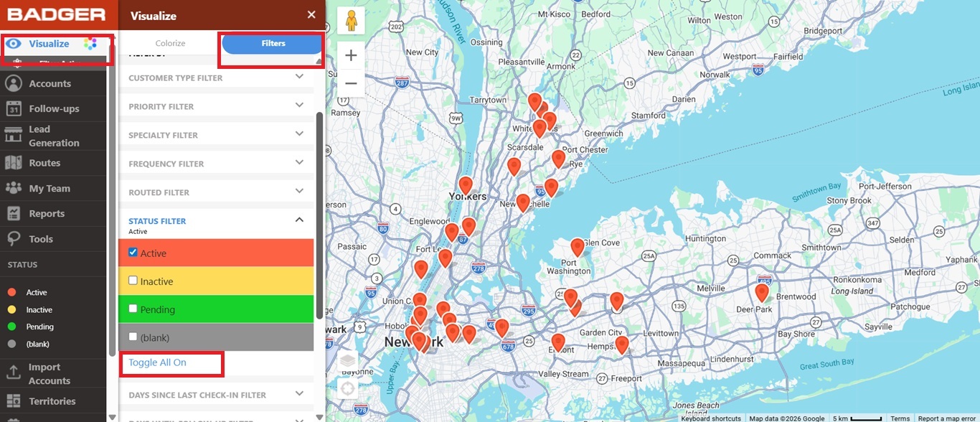Zoom out the map with minus button
Viewport: 980px width, 422px height.
click(351, 83)
